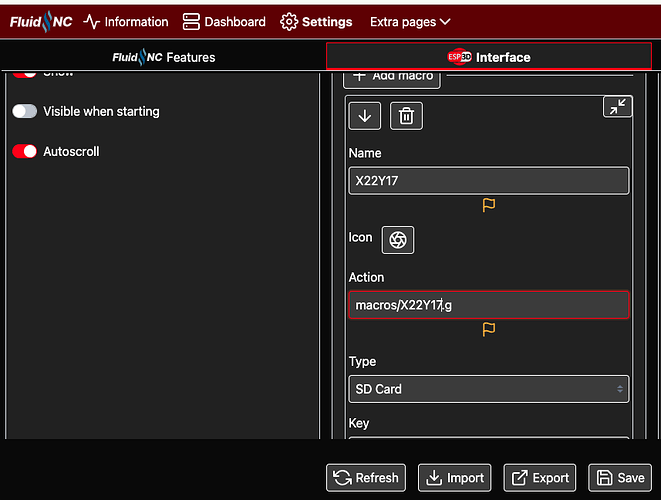Click the Action label text
Viewport: 661px width, 500px height.
click(x=366, y=277)
